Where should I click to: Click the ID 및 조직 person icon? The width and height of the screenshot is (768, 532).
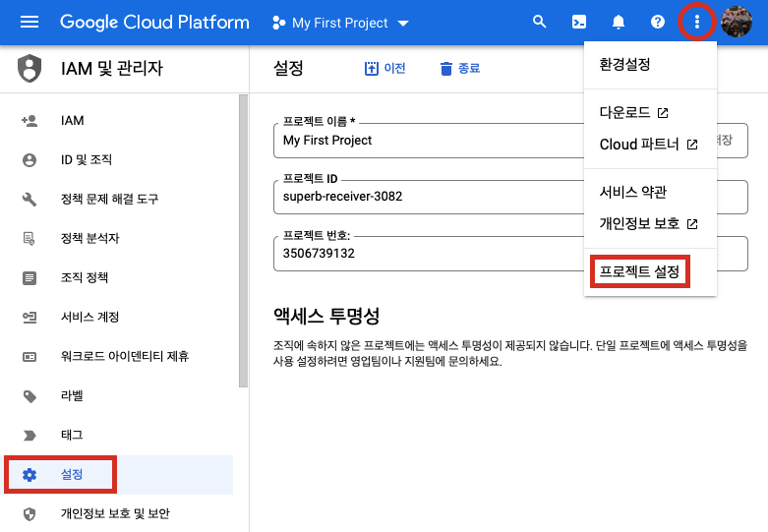(30, 159)
